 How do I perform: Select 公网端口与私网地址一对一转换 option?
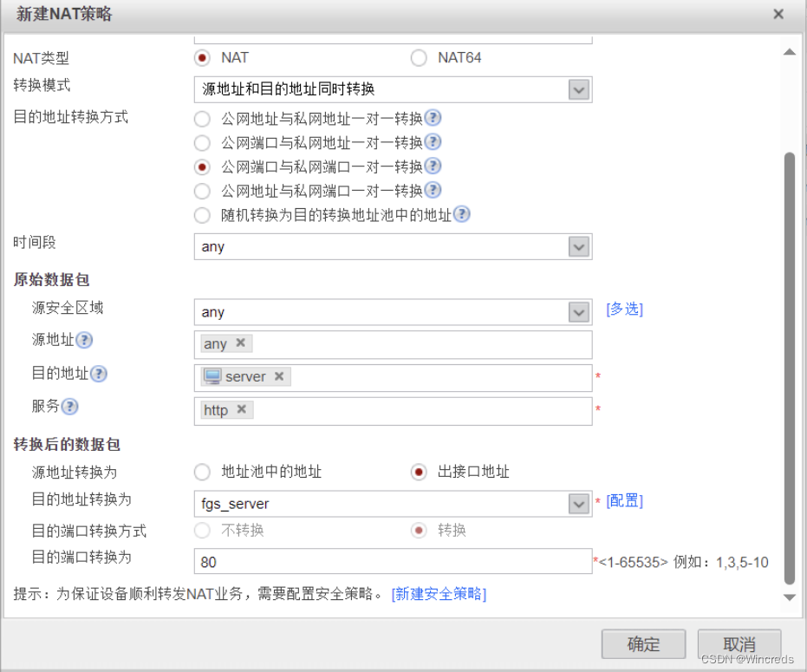pyautogui.click(x=202, y=143)
